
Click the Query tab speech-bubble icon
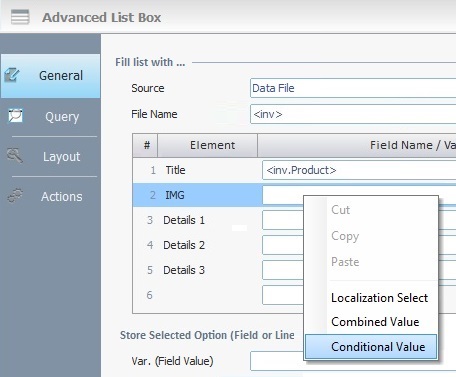(x=15, y=116)
